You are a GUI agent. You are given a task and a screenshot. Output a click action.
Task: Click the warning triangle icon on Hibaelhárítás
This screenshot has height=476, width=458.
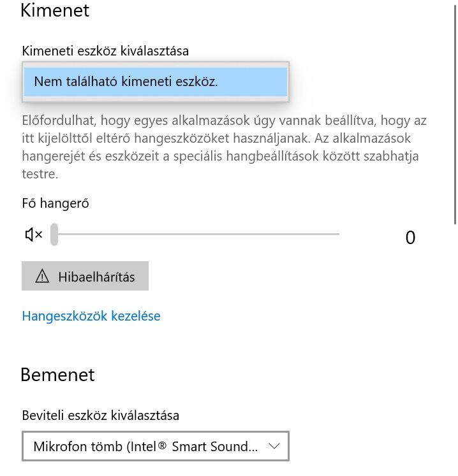[42, 276]
